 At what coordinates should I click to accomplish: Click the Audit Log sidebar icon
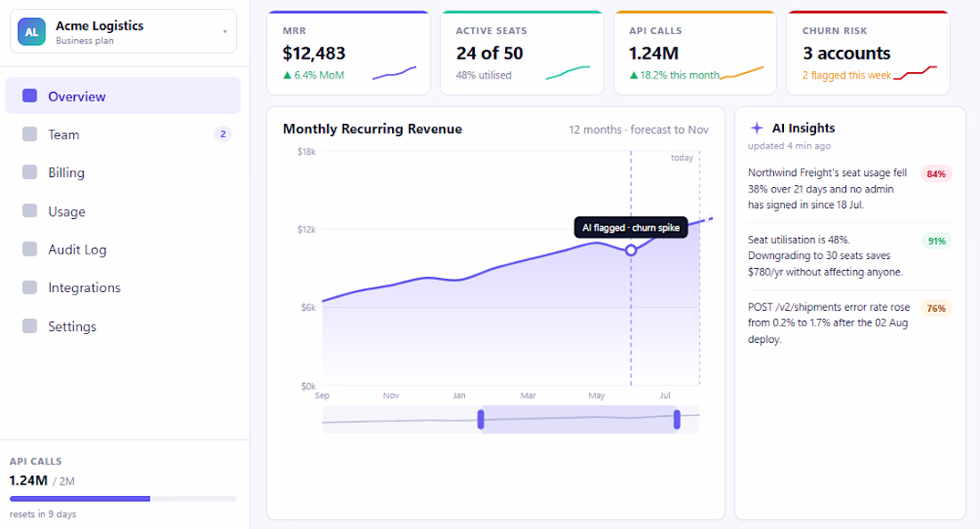29,249
